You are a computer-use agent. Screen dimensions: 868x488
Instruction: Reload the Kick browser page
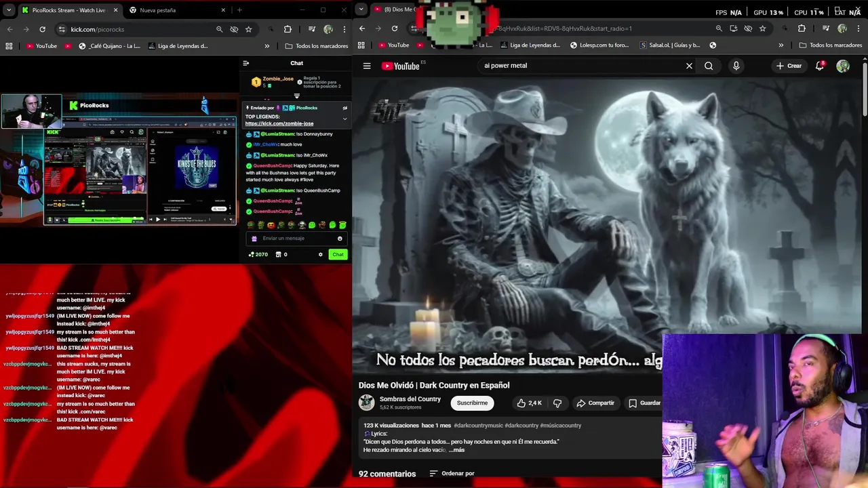click(x=42, y=29)
